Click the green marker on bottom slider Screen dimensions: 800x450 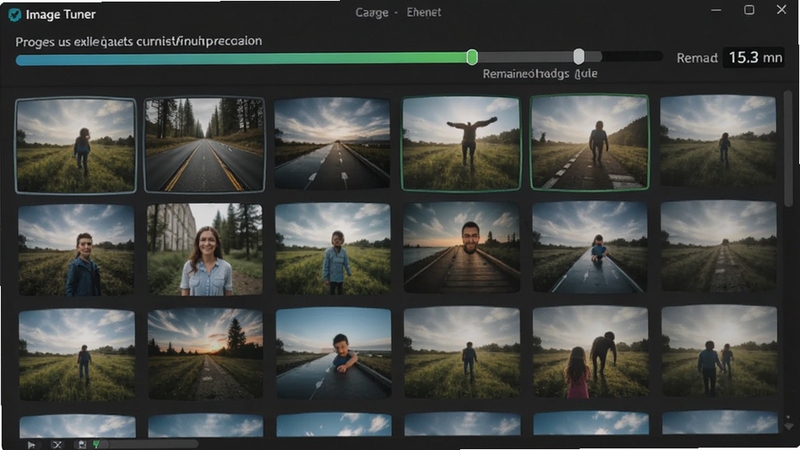coord(96,445)
